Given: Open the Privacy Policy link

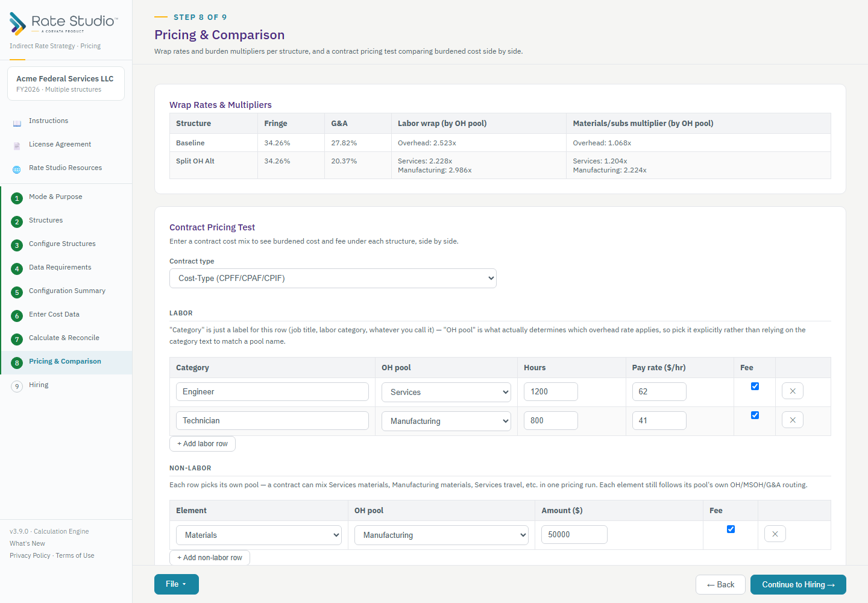Looking at the screenshot, I should click(30, 555).
